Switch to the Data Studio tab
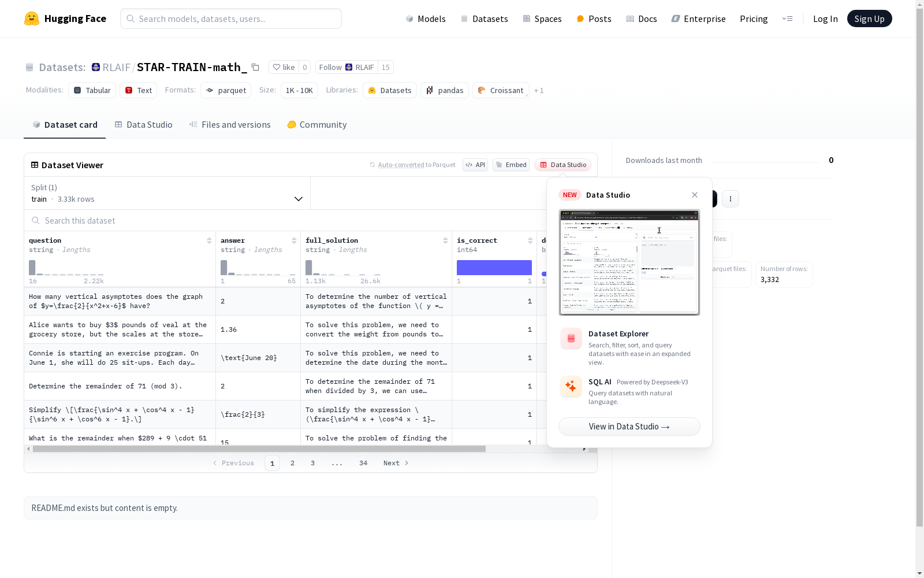This screenshot has height=578, width=924. coord(143,125)
